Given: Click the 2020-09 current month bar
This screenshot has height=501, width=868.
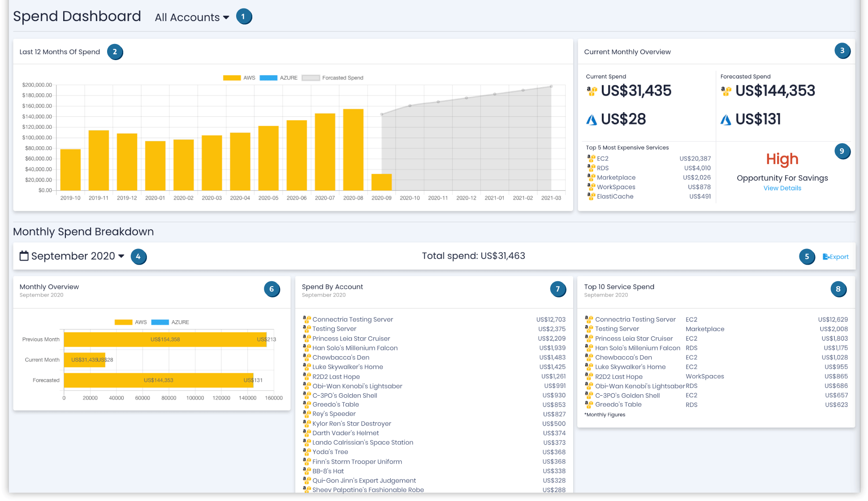Looking at the screenshot, I should 381,182.
